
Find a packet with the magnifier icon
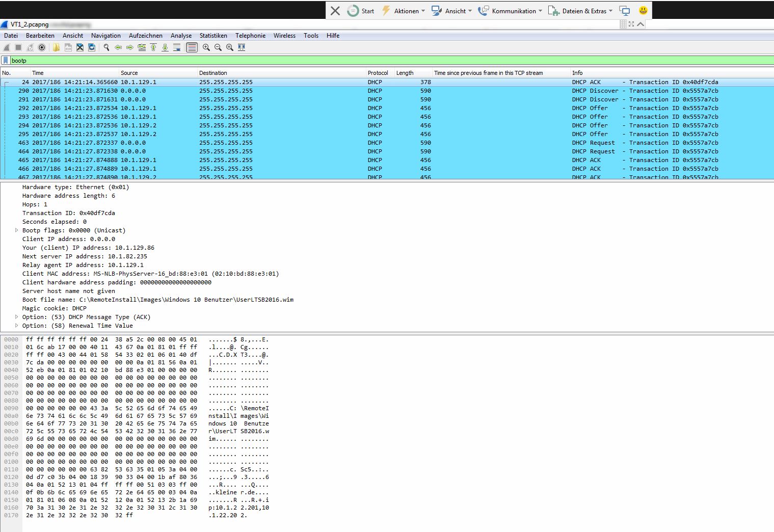click(x=106, y=47)
